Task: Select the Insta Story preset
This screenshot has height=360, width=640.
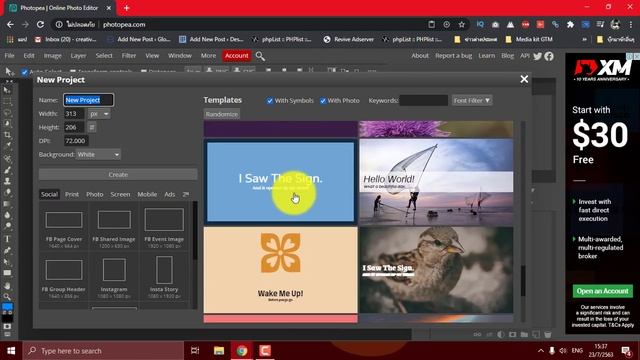Action: (164, 277)
